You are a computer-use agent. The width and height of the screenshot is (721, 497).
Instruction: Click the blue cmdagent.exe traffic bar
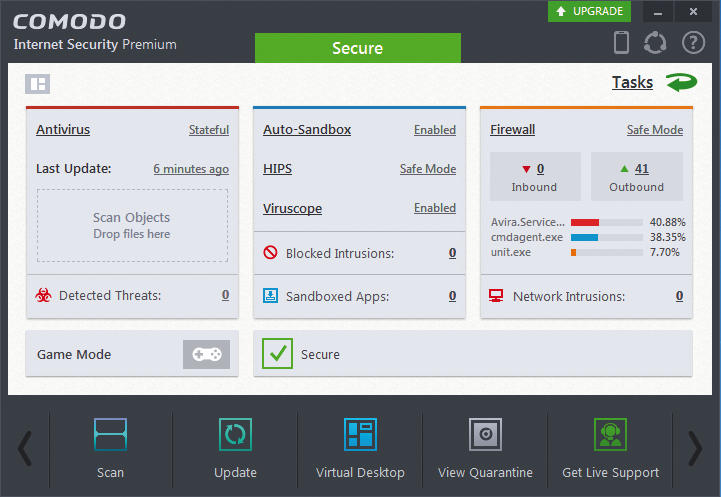click(x=584, y=238)
